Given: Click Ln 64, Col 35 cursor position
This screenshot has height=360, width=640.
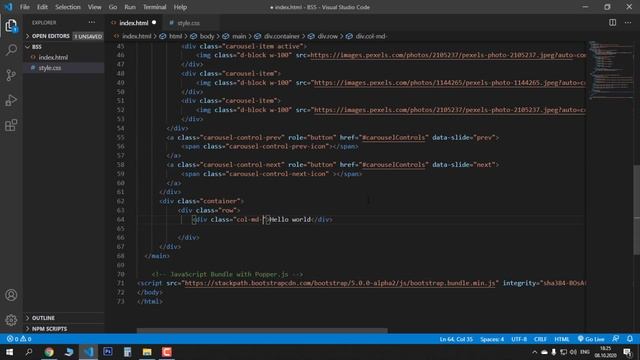Looking at the screenshot, I should (456, 339).
